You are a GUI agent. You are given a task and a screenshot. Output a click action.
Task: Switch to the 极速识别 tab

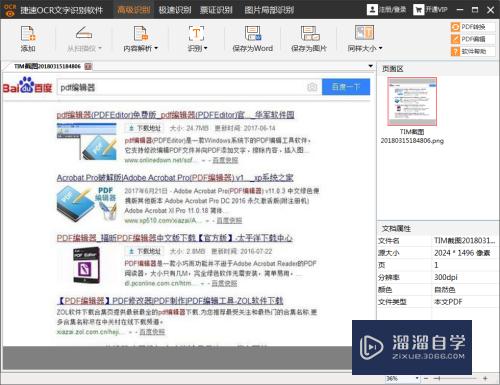(x=175, y=10)
